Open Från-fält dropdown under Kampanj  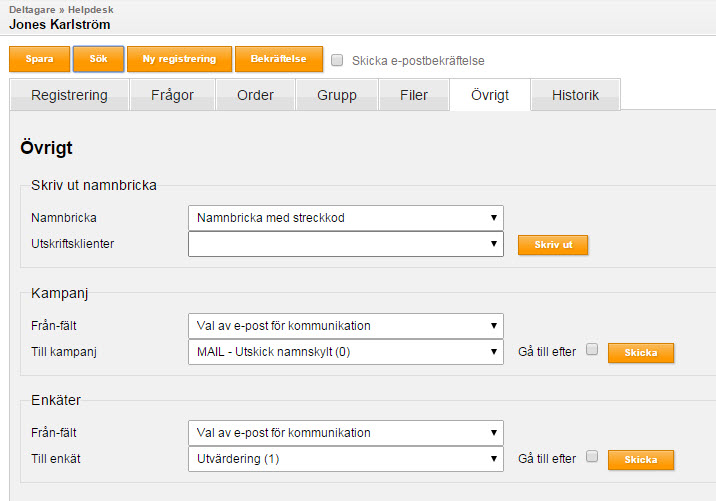point(346,326)
